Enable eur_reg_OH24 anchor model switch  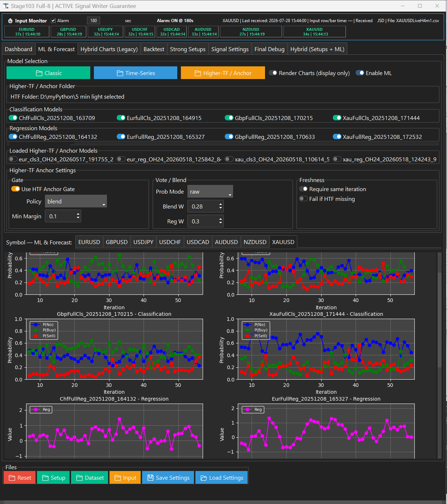pos(121,159)
